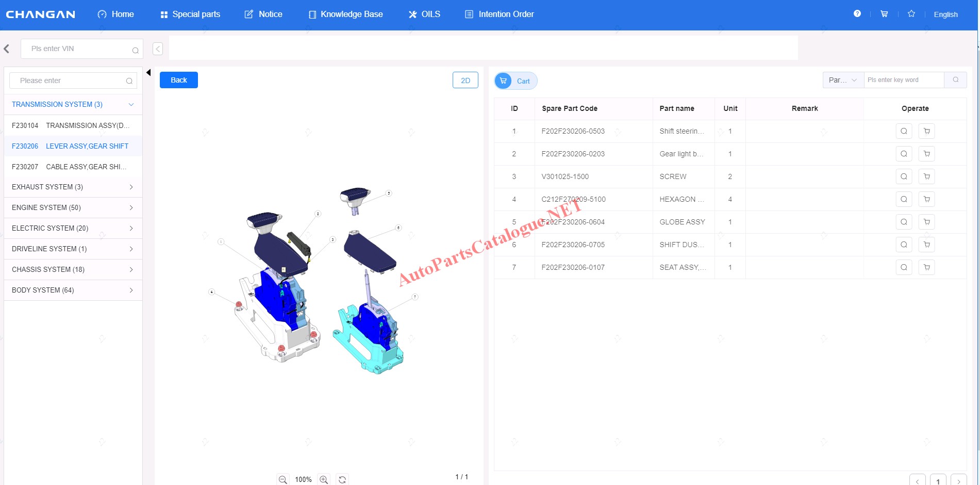This screenshot has width=980, height=485.
Task: Expand BODY SYSTEM (64) category
Action: (x=73, y=290)
